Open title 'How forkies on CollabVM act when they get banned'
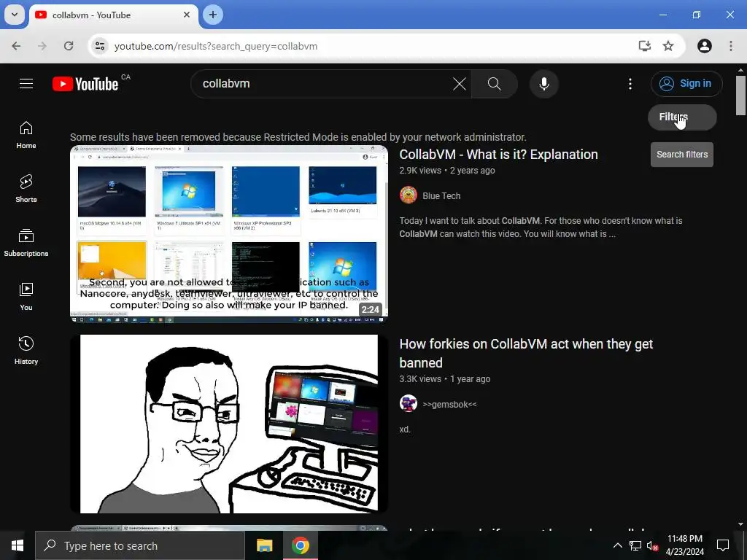The image size is (747, 560). tap(526, 354)
